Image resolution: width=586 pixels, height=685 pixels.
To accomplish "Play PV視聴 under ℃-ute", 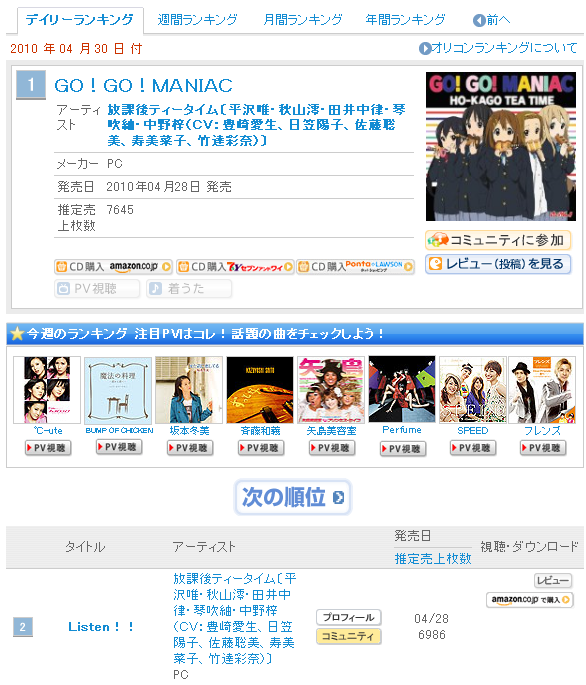I will [48, 448].
